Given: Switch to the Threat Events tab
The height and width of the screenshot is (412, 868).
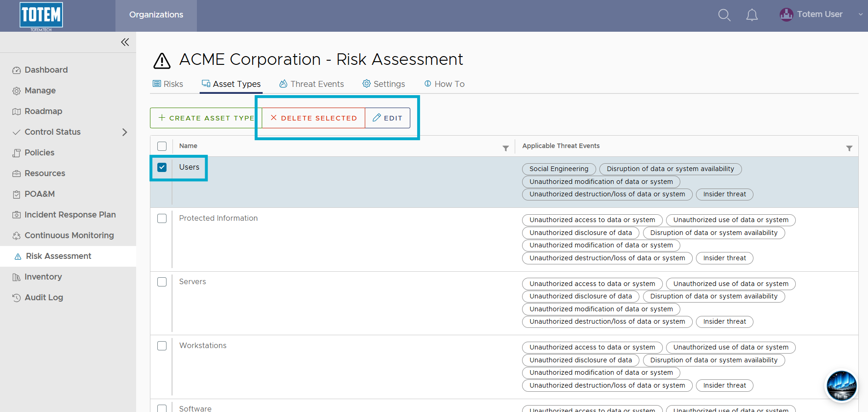Looking at the screenshot, I should (x=311, y=84).
